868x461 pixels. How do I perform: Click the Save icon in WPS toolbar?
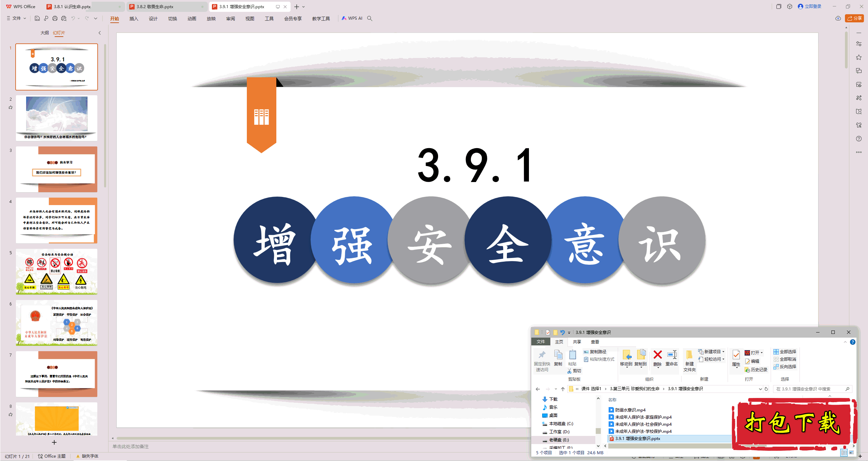click(x=37, y=18)
